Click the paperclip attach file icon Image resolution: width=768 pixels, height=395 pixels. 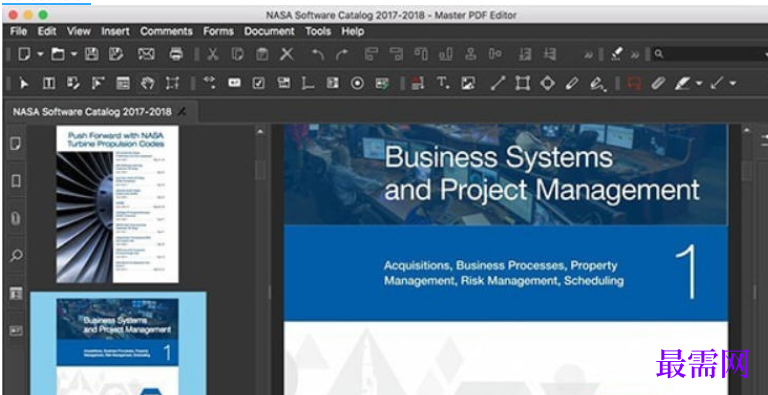click(658, 83)
